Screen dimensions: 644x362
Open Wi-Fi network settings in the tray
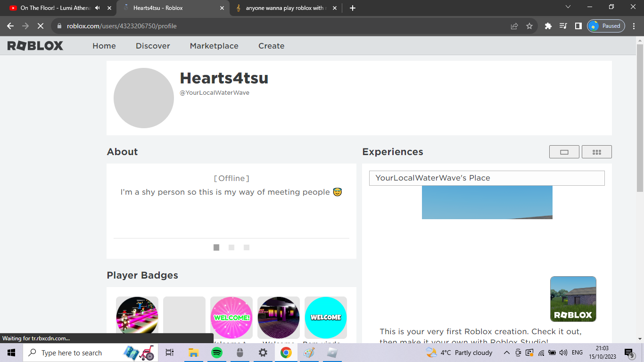point(541,353)
